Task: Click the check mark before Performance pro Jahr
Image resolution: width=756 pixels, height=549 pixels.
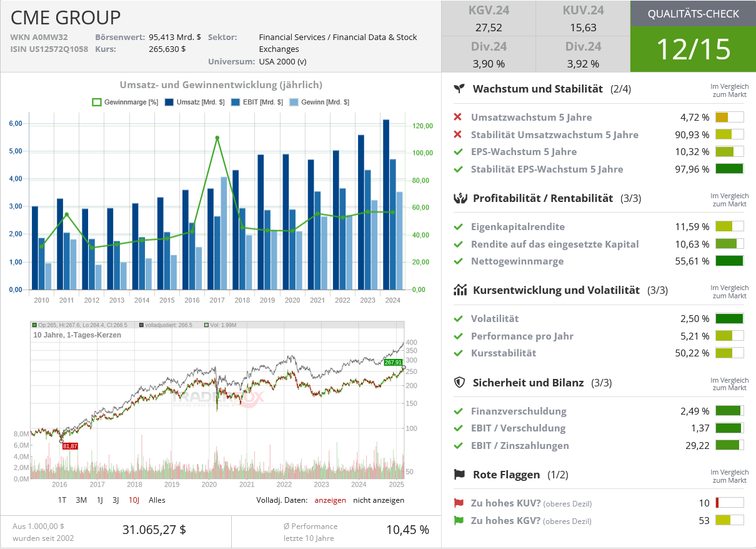Action: (458, 336)
